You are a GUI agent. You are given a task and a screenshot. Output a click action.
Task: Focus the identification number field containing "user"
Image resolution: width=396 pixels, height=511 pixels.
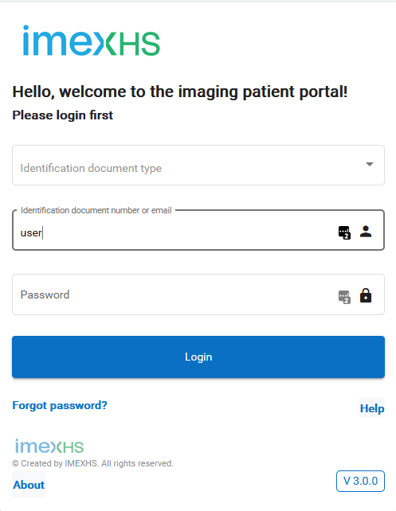(198, 230)
